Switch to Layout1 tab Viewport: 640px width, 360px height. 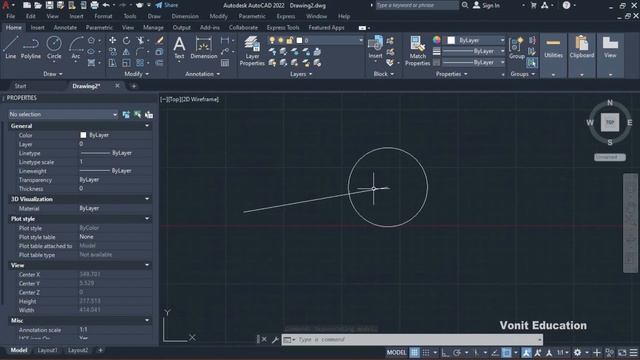click(x=47, y=350)
